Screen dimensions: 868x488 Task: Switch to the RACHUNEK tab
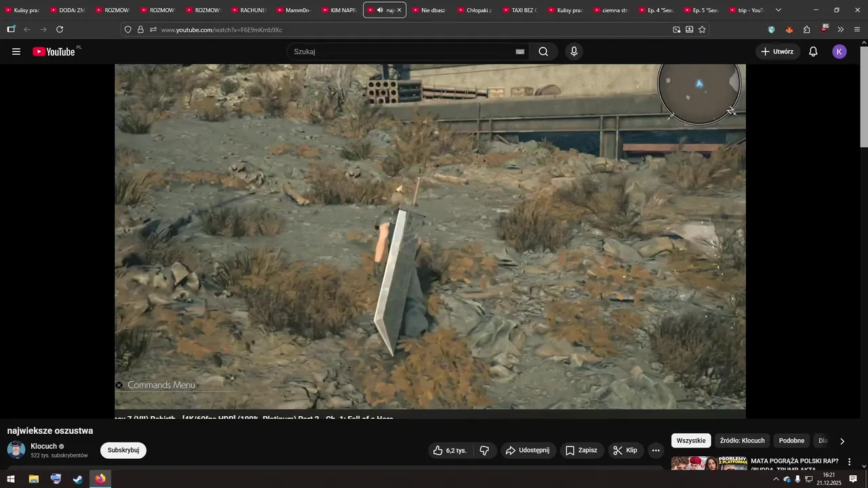click(x=249, y=10)
